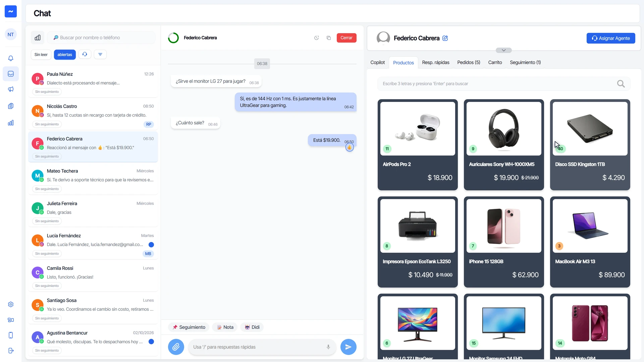Open the conversation filter options

(x=100, y=54)
